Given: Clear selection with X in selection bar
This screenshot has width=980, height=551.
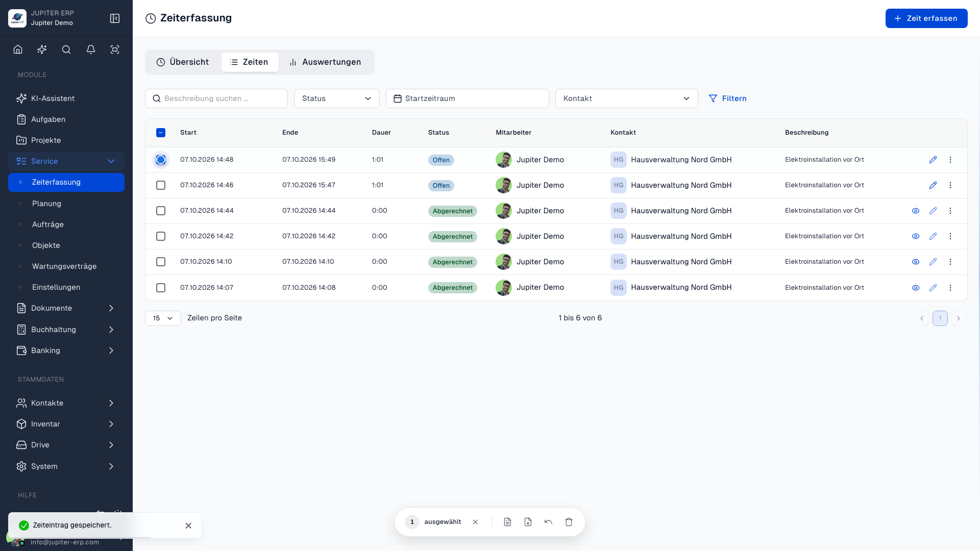Looking at the screenshot, I should tap(475, 522).
